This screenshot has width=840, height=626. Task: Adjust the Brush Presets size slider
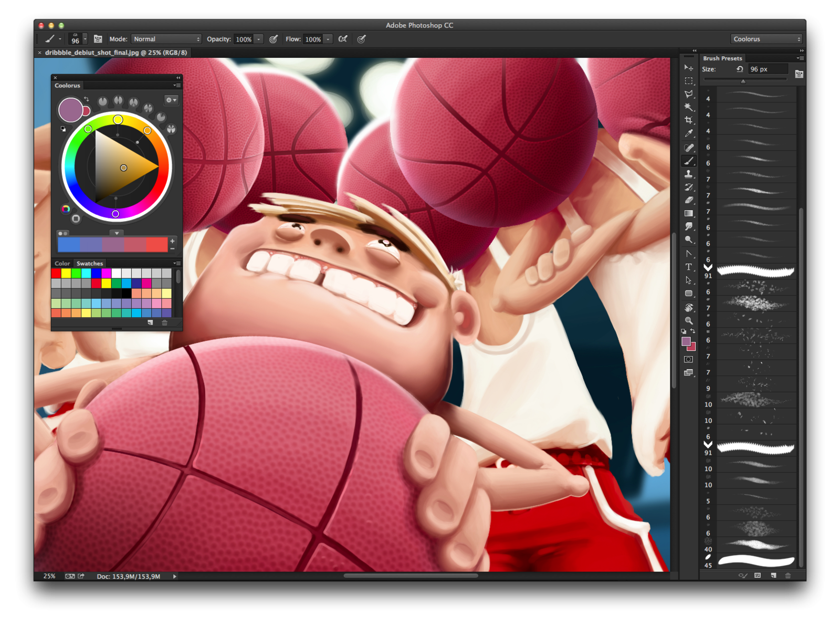coord(743,81)
